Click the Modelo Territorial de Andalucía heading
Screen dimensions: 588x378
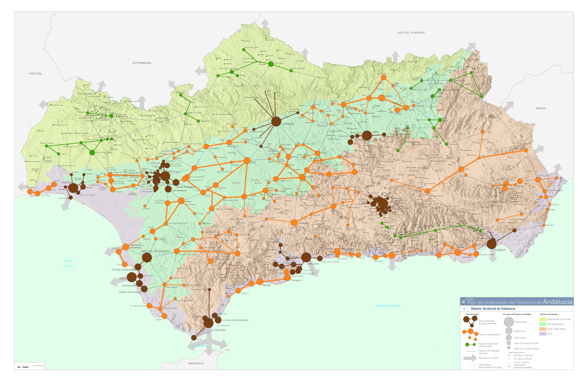[493, 309]
